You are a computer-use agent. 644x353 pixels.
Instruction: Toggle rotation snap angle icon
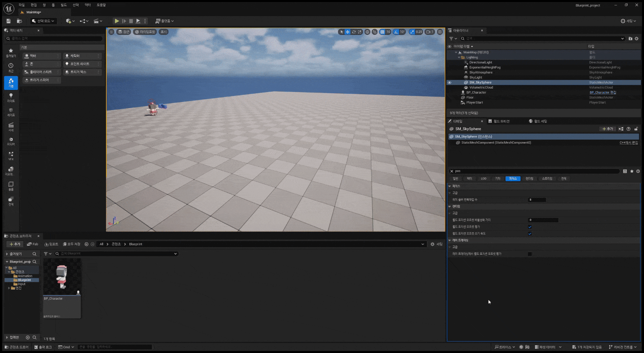(x=396, y=32)
